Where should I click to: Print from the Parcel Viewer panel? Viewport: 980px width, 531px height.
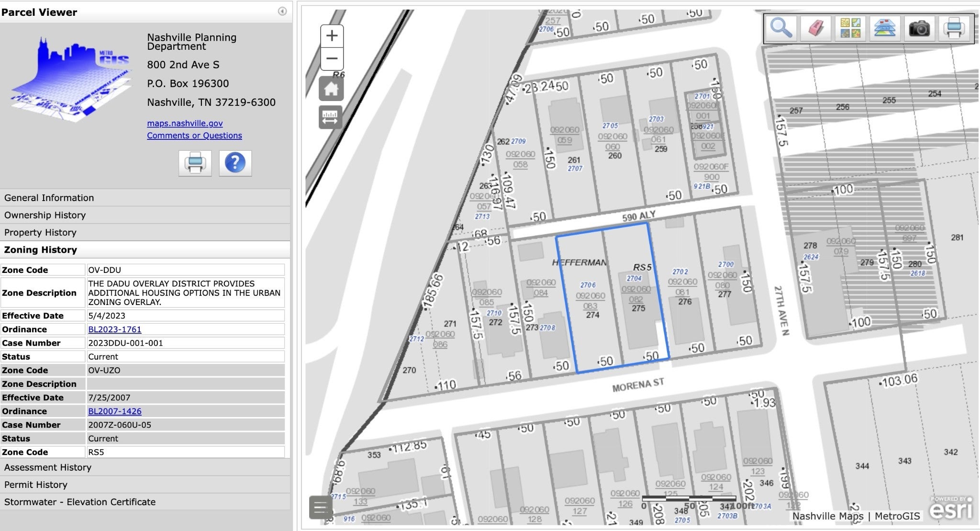point(195,163)
